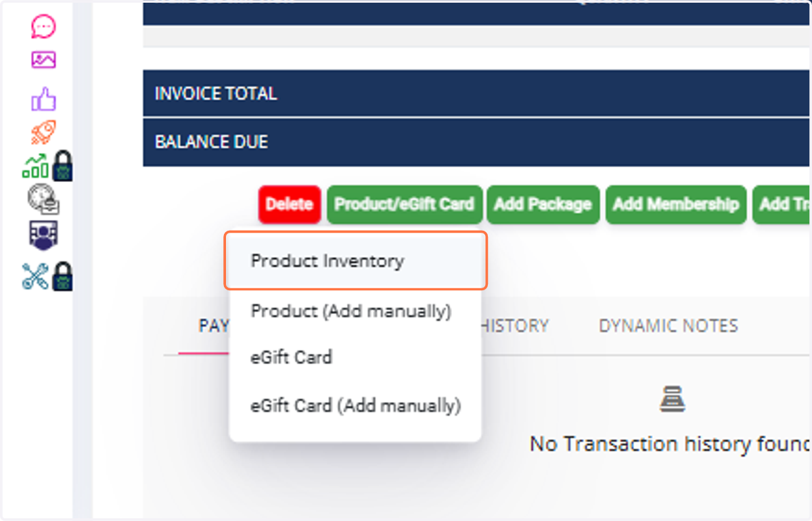This screenshot has width=812, height=521.
Task: Select the eGift Card menu option
Action: coord(292,357)
